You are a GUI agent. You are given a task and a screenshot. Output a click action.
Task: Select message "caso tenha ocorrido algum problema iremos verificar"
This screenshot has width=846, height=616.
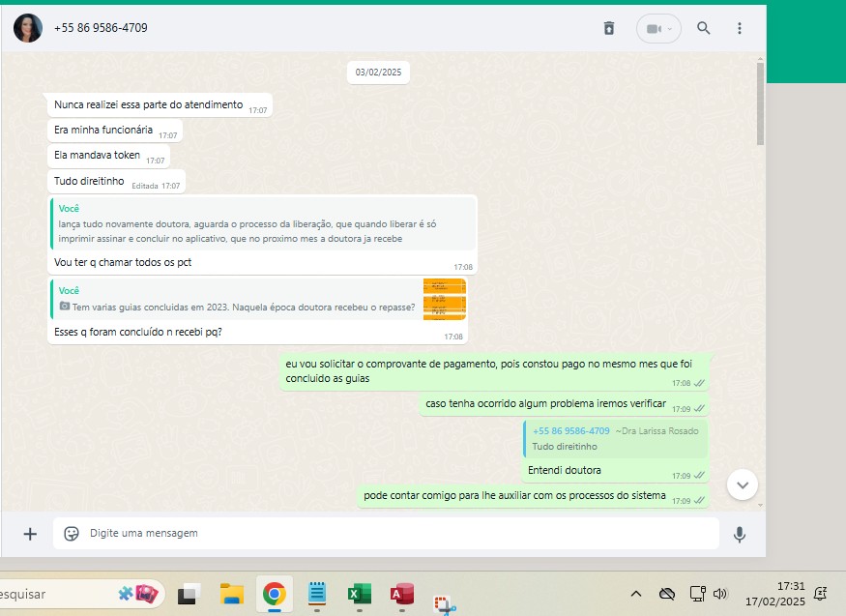coord(564,404)
